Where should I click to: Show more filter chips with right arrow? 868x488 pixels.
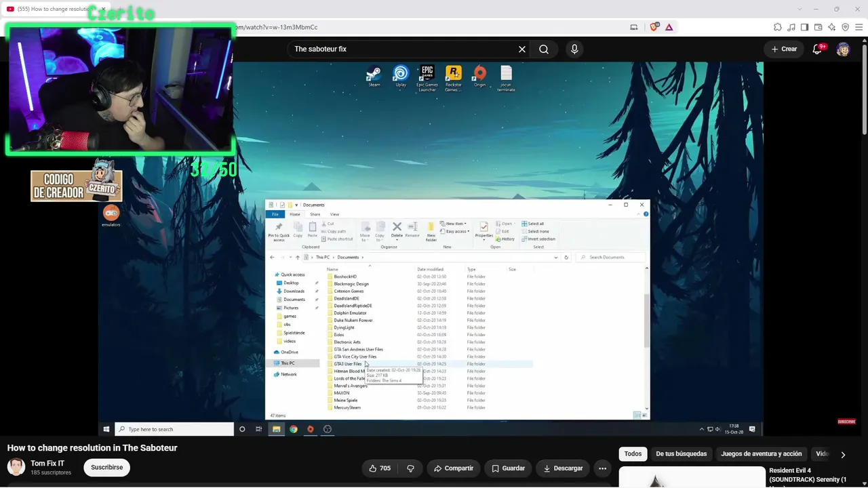(x=843, y=455)
